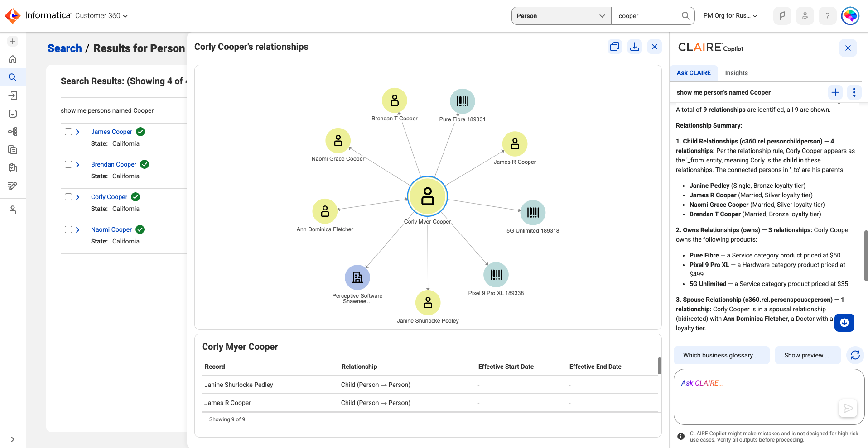Click the Informatica logo icon

tap(13, 16)
